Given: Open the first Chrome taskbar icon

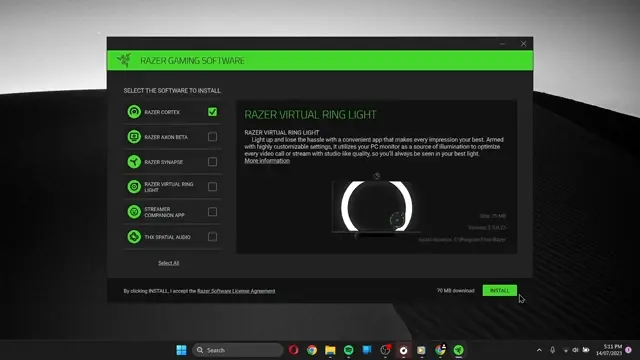Looking at the screenshot, I should point(312,350).
